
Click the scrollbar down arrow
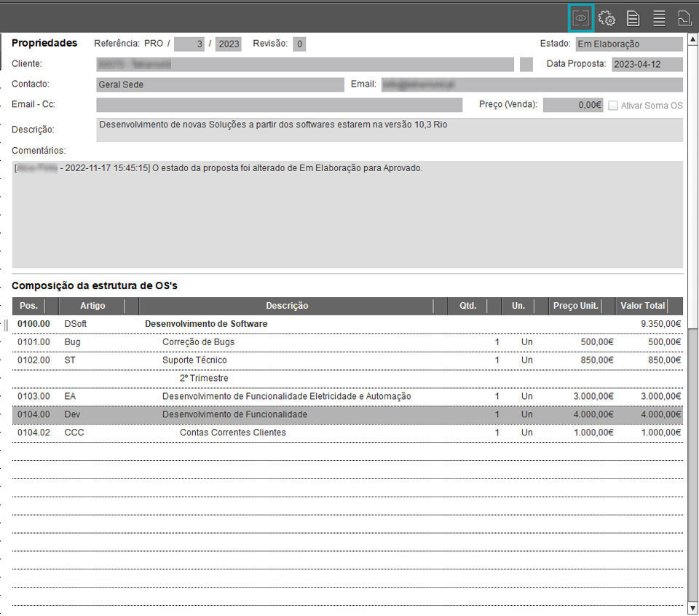click(692, 608)
